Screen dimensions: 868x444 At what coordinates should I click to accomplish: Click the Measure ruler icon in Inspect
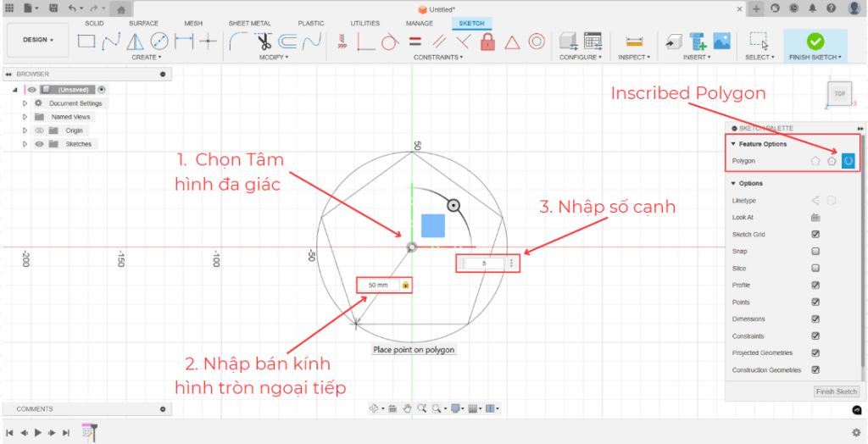633,42
